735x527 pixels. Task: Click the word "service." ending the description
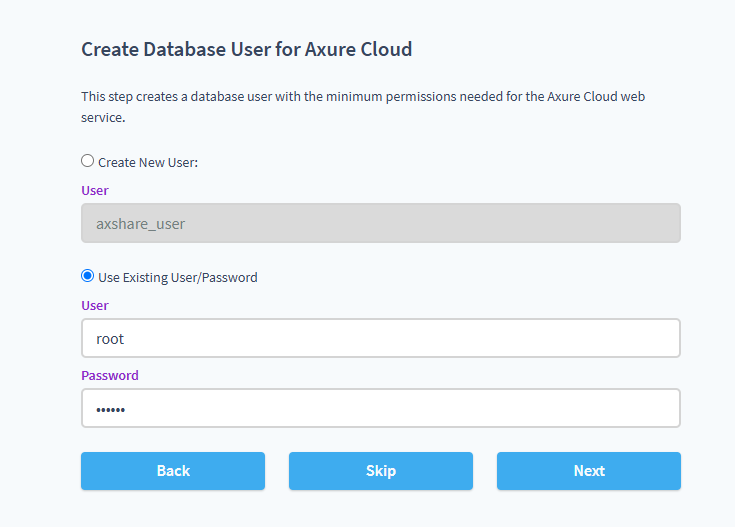(103, 117)
